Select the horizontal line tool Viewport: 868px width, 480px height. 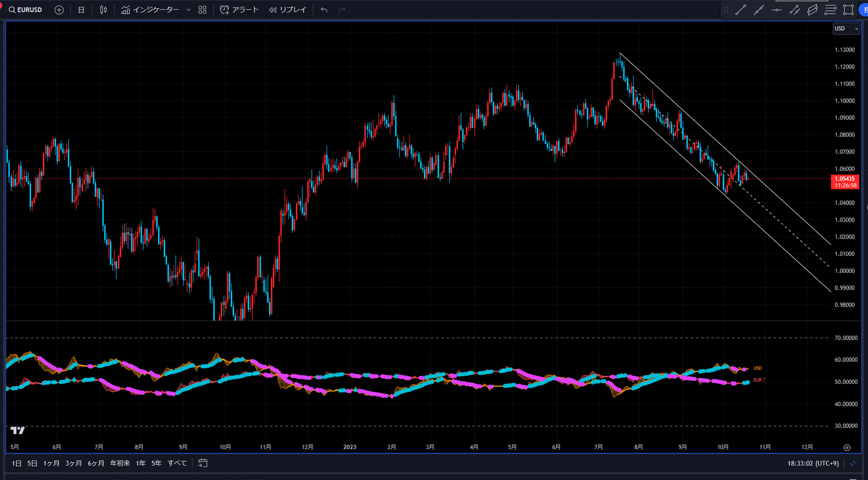tap(776, 10)
